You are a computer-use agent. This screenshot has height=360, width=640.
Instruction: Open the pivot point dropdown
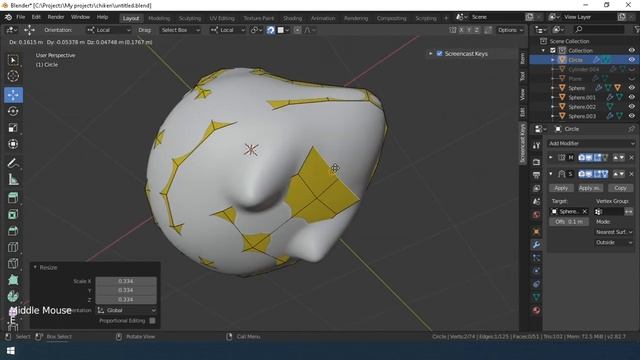[x=256, y=30]
